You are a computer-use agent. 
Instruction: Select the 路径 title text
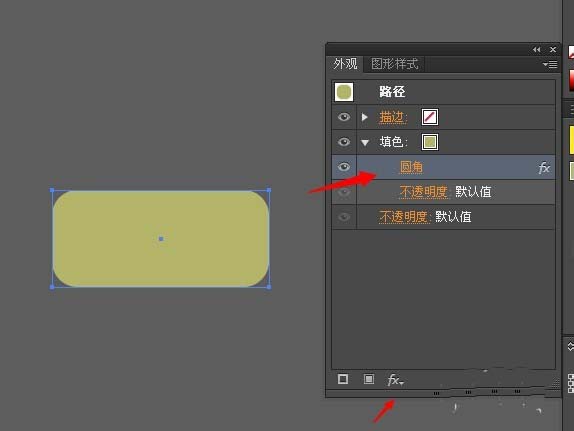click(392, 92)
